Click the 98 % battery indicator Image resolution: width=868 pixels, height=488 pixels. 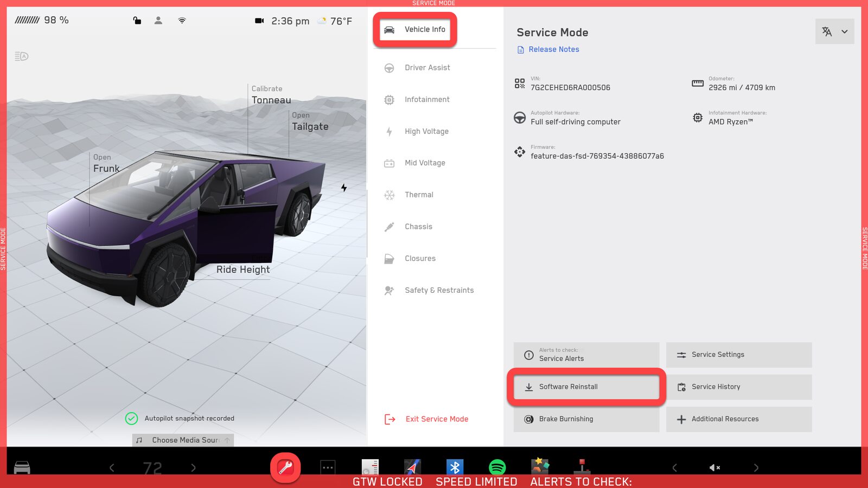[42, 20]
